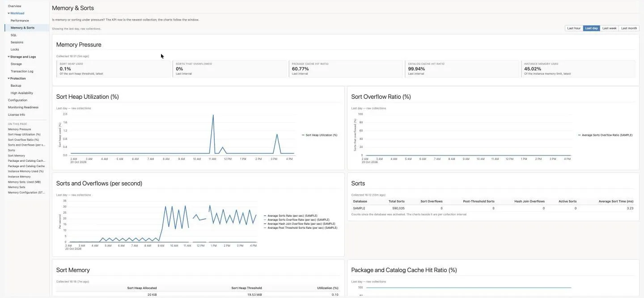Screen dimensions: 644x298
Task: Click the Post-Threshold Sorts column header
Action: (478, 201)
